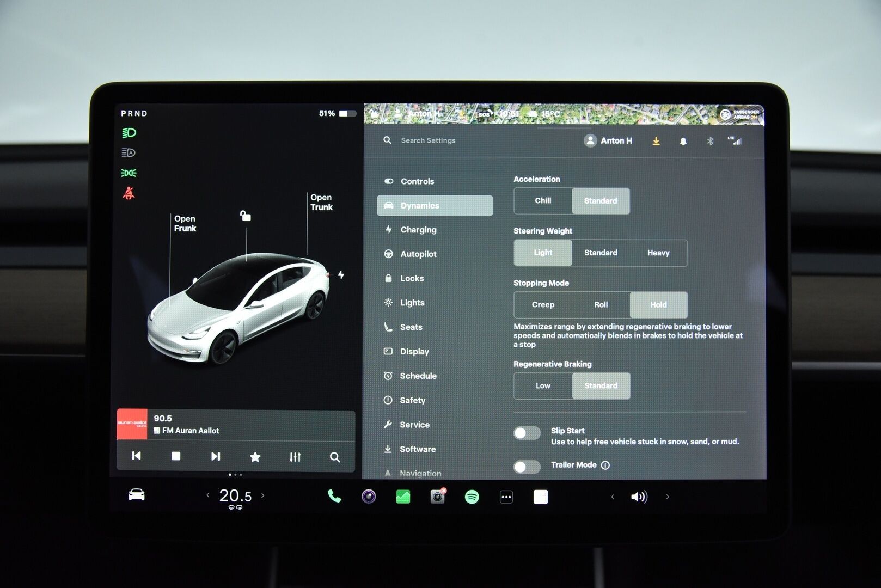Tap the LTE signal strength icon
The width and height of the screenshot is (881, 588).
click(x=735, y=140)
